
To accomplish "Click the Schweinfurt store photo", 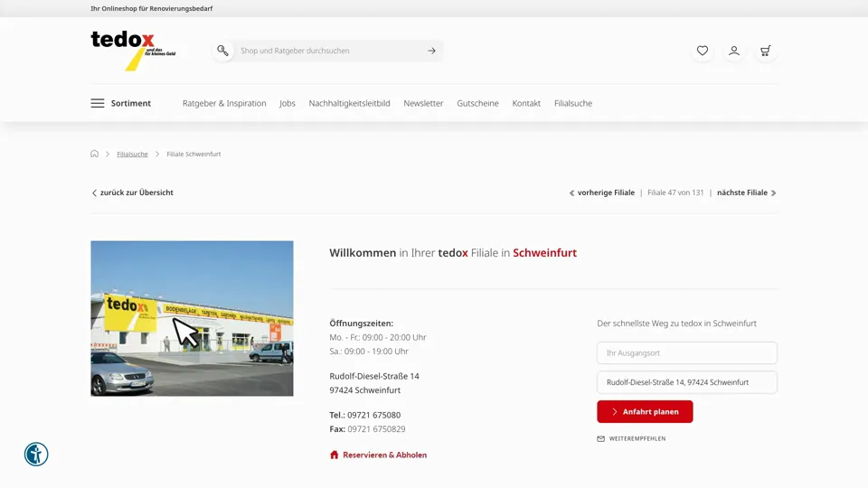I will coord(192,318).
